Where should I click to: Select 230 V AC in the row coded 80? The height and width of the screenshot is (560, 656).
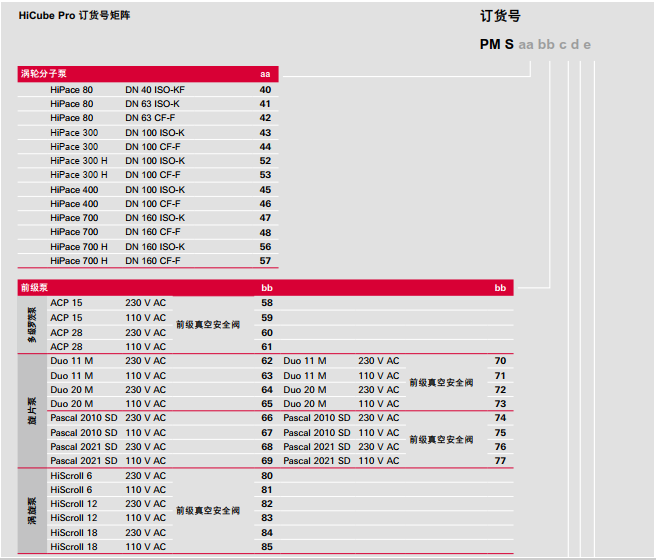[146, 476]
